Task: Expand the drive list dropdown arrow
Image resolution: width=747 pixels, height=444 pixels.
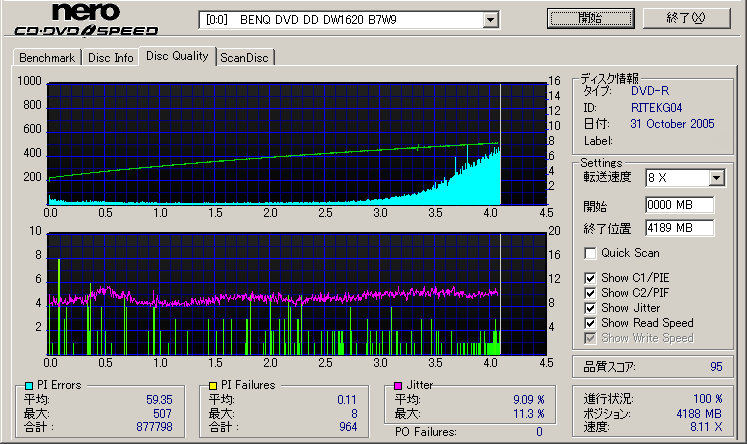Action: tap(490, 20)
